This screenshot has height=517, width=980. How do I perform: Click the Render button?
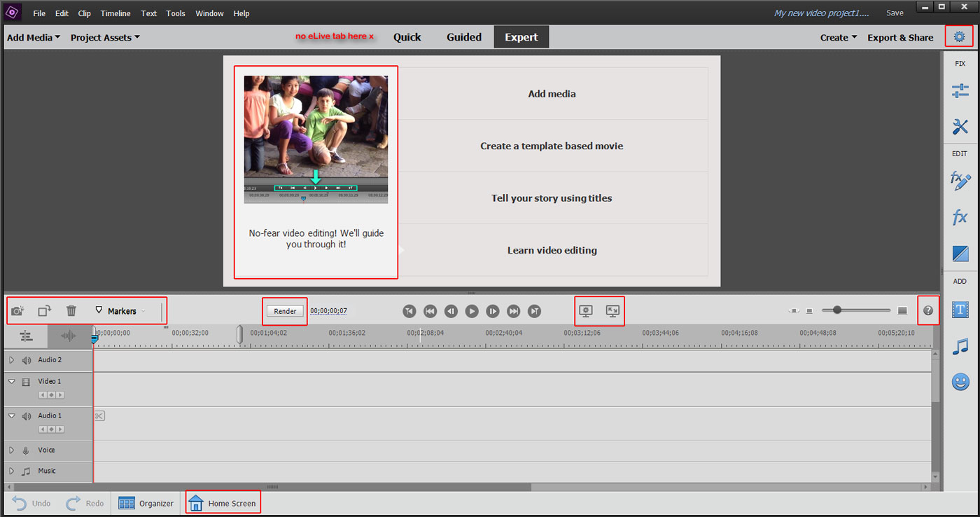click(x=285, y=311)
